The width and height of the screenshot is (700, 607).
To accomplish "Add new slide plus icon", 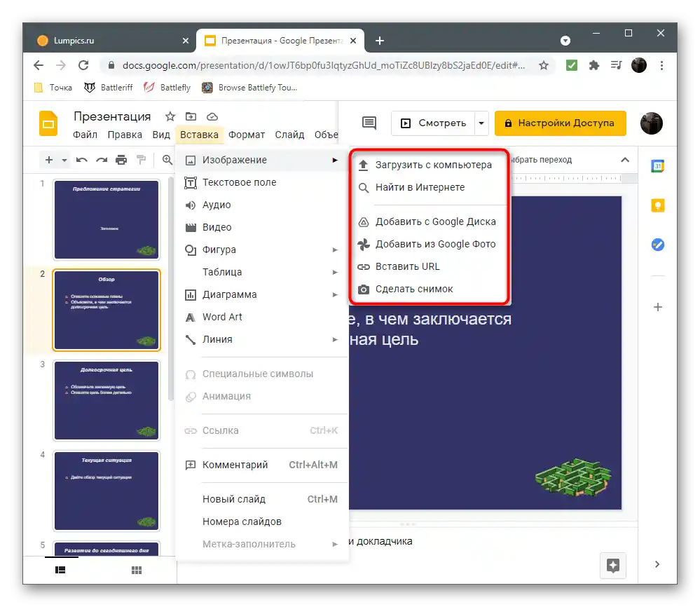I will 49,160.
